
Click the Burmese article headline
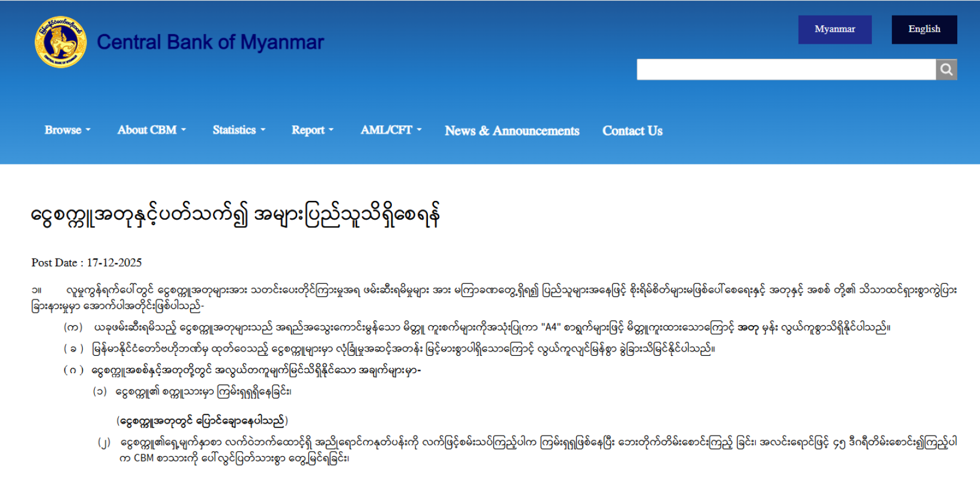(x=235, y=215)
